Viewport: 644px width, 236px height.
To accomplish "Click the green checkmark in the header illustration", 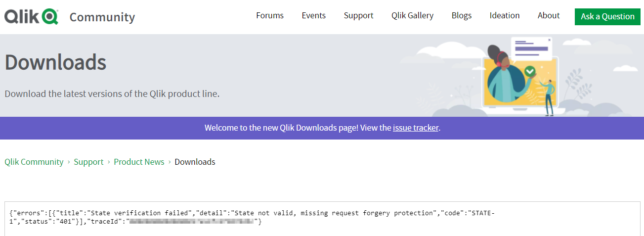I will (530, 71).
